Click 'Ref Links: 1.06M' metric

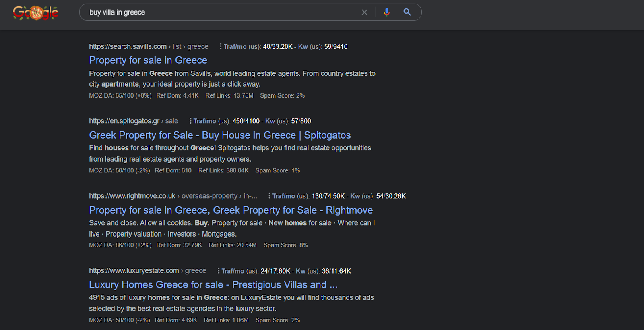coord(226,320)
